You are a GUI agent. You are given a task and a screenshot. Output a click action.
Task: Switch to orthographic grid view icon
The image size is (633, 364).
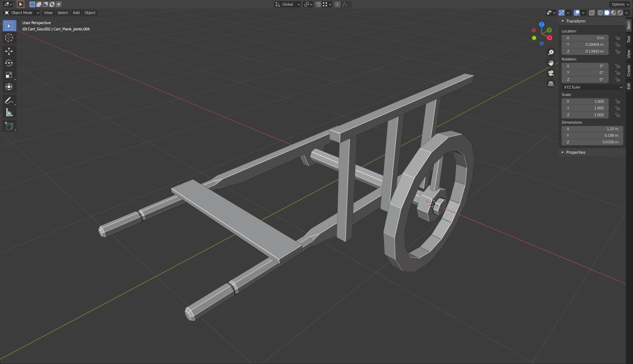click(551, 84)
